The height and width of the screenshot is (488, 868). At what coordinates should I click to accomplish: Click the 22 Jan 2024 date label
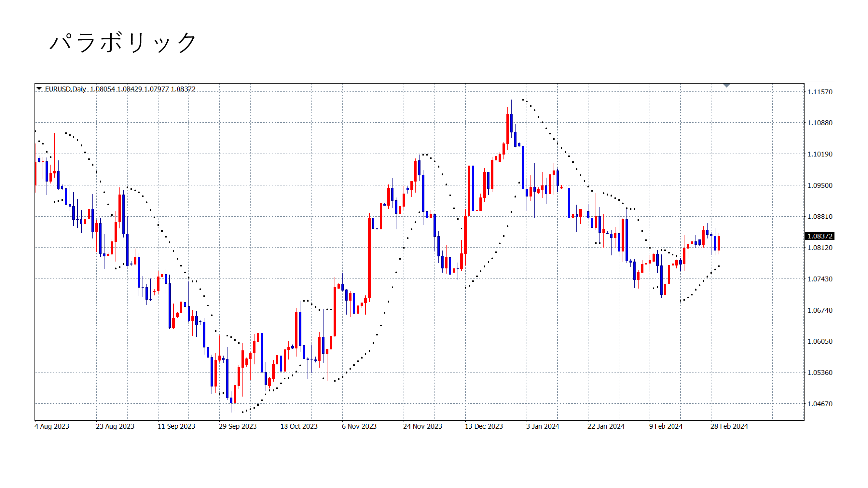point(606,427)
